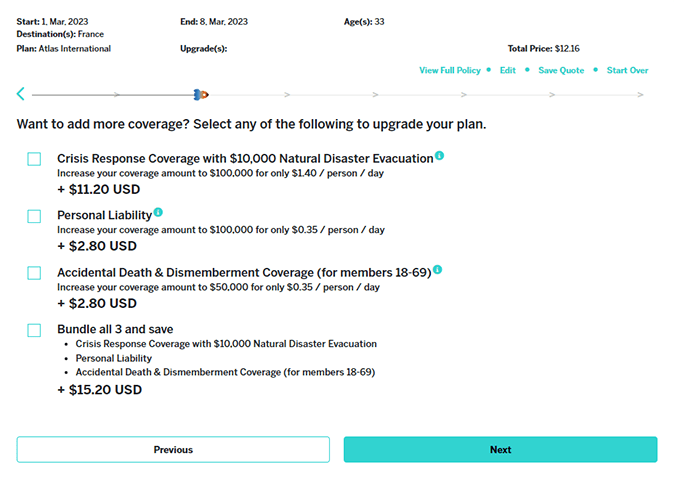Open the View Full Policy link
This screenshot has width=675, height=480.
click(449, 70)
